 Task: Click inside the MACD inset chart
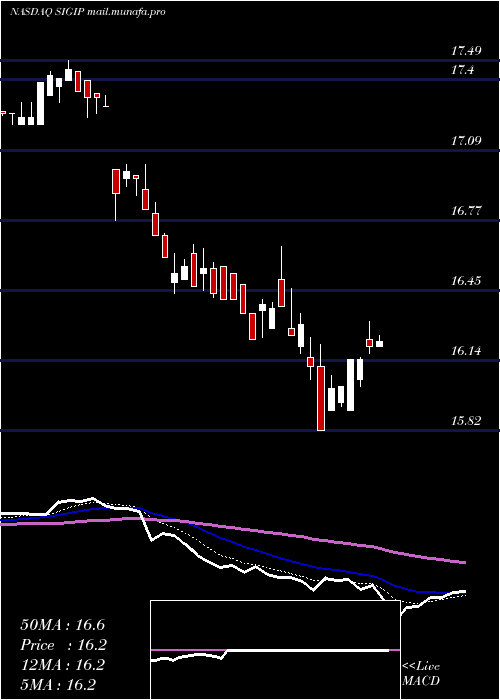(275, 650)
